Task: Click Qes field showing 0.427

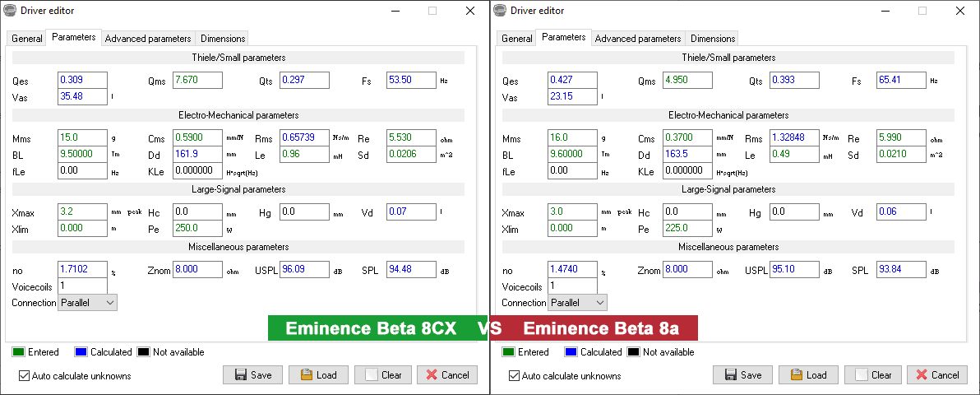Action: point(572,80)
